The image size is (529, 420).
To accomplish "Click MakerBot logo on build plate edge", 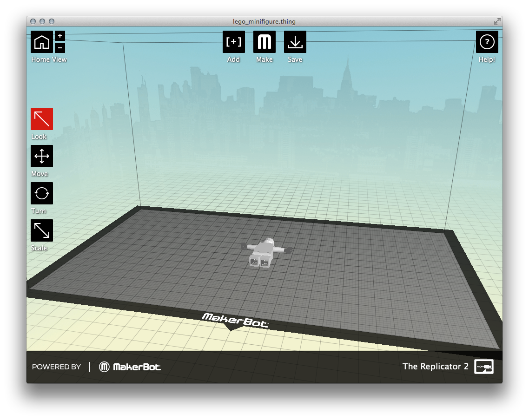I will (x=235, y=320).
